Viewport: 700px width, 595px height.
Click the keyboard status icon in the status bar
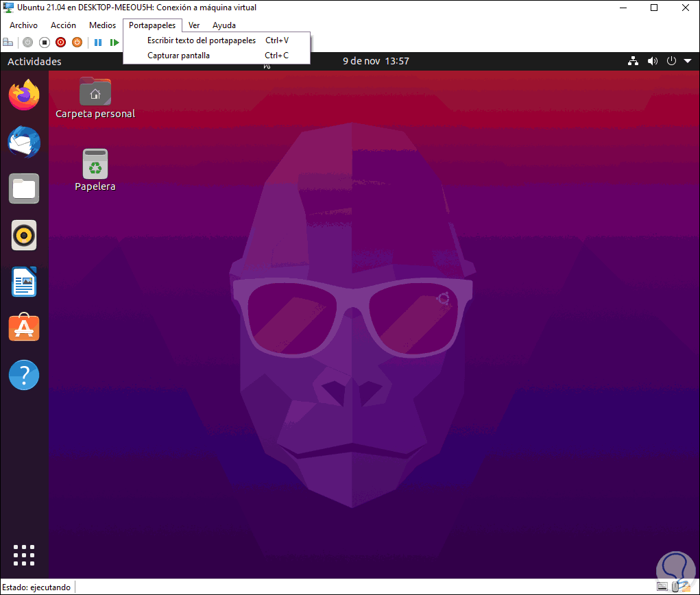(662, 587)
